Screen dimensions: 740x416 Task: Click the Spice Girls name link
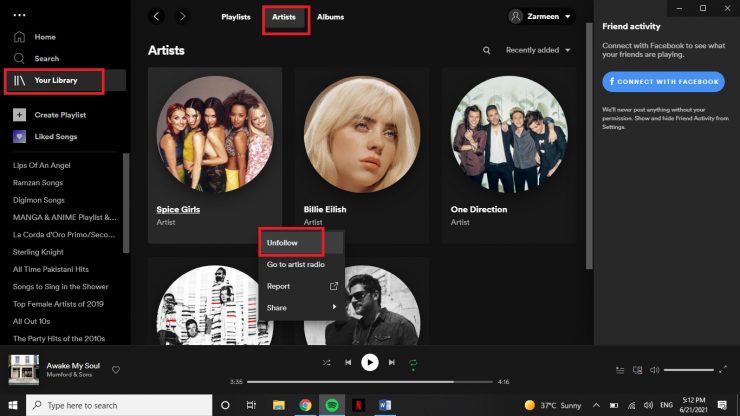[178, 209]
